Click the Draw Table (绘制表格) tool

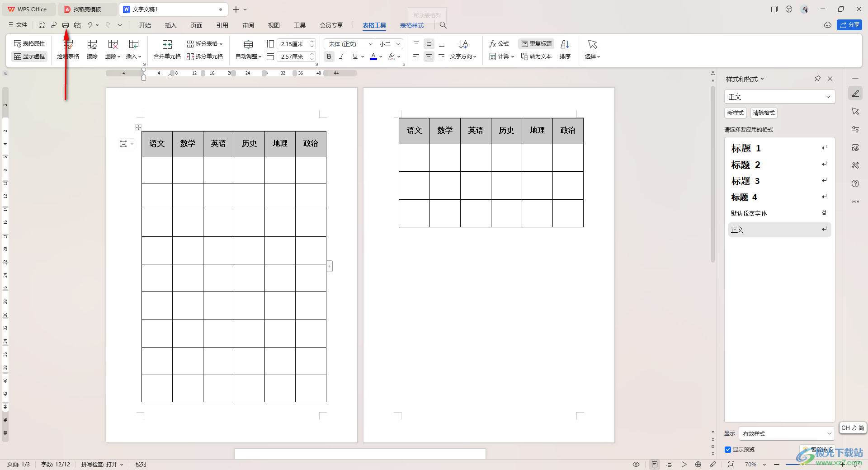coord(68,49)
